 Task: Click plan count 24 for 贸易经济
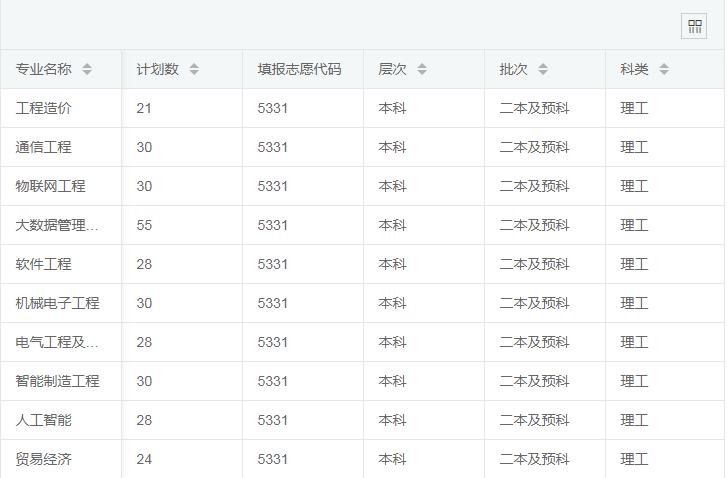pos(144,459)
